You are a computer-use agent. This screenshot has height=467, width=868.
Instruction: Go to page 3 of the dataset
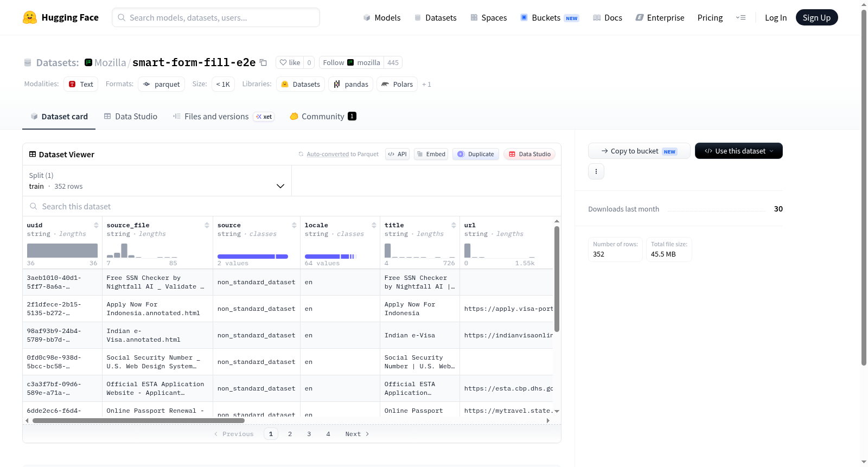(x=309, y=434)
